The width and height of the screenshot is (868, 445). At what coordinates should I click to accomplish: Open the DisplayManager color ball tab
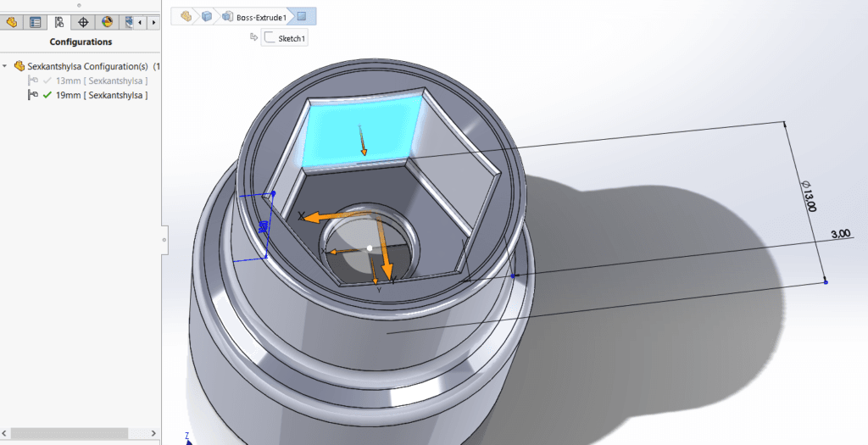[x=107, y=22]
